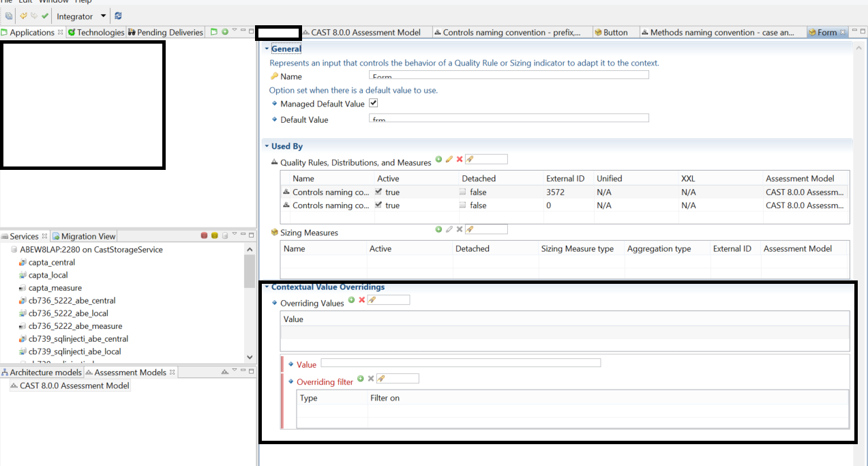The width and height of the screenshot is (868, 466).
Task: Click the Overriding filter search field
Action: [x=398, y=378]
